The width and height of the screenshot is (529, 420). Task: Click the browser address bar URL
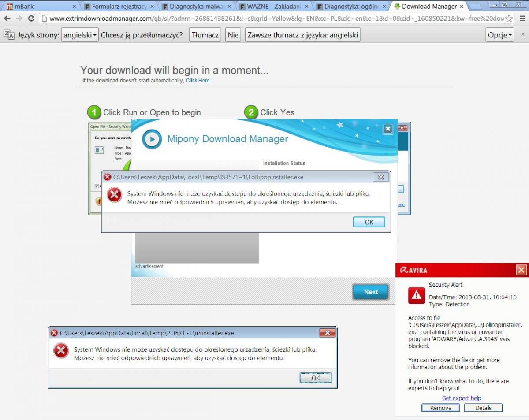(276, 19)
